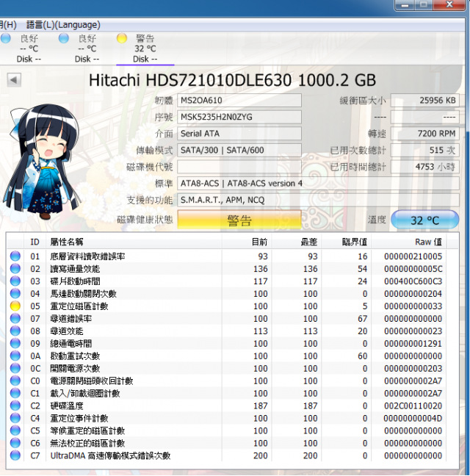The height and width of the screenshot is (476, 470).
Task: Select the second disk tab labeled 良好
Action: coord(87,48)
